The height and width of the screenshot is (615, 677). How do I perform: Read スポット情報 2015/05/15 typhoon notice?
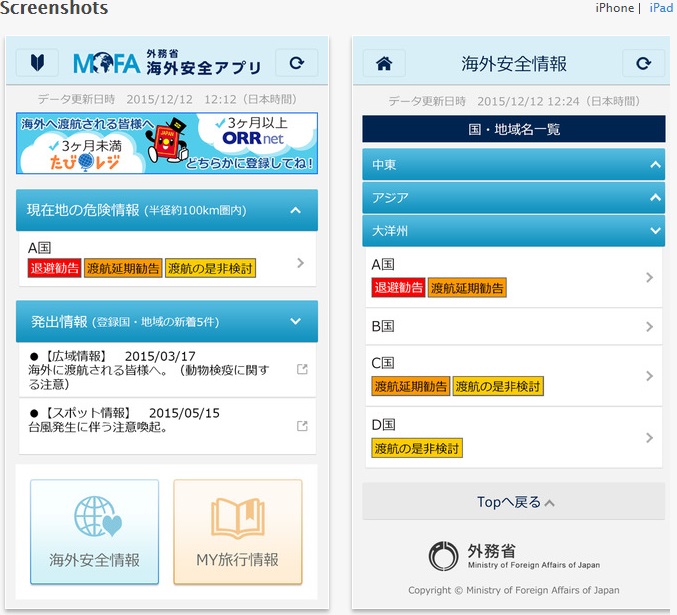tap(124, 420)
